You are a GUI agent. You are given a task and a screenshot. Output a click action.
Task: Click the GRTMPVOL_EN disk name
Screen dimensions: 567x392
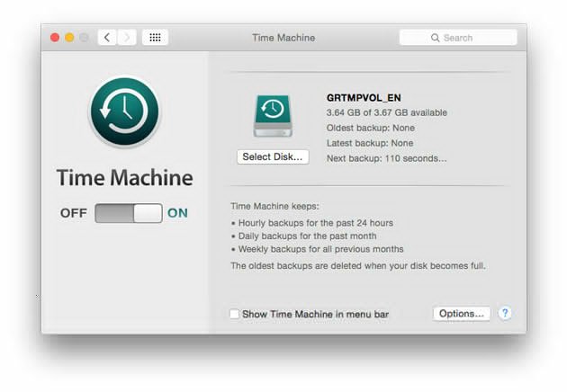[364, 98]
